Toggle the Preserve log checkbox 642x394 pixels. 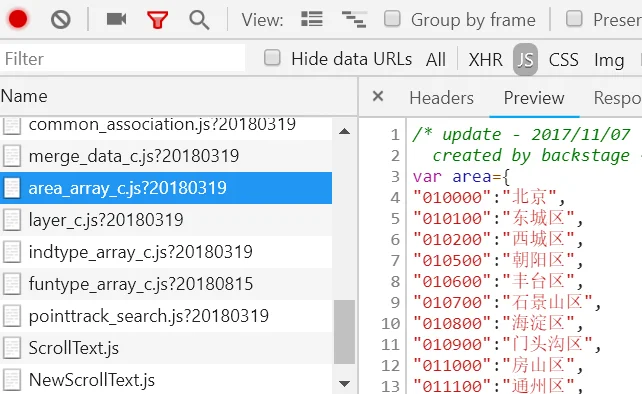574,19
